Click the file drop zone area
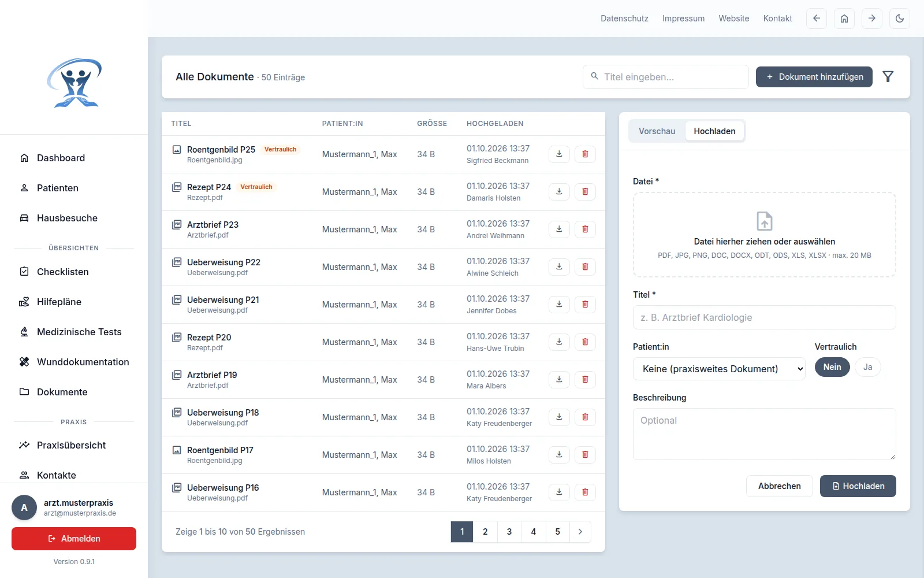 click(765, 235)
